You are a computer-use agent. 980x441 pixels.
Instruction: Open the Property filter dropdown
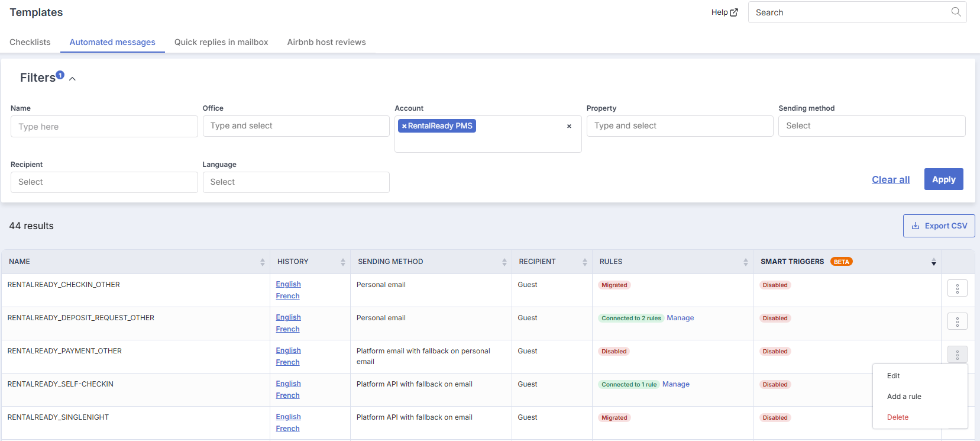(680, 126)
